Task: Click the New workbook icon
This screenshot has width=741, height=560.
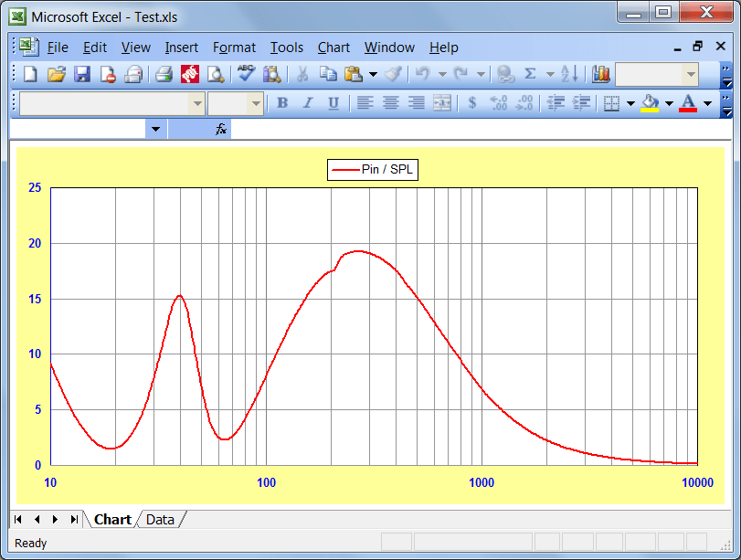Action: pyautogui.click(x=31, y=74)
